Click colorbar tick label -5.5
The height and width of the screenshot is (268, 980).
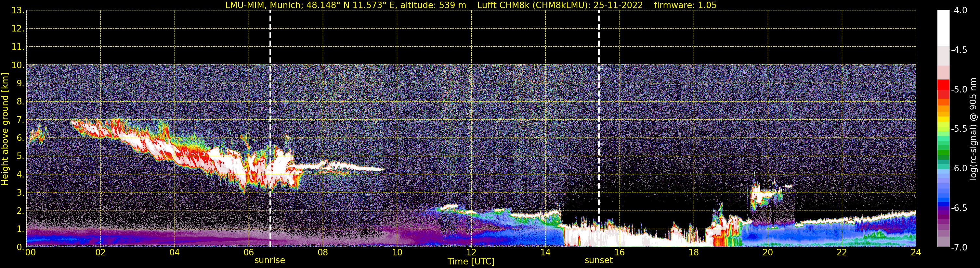coord(959,129)
